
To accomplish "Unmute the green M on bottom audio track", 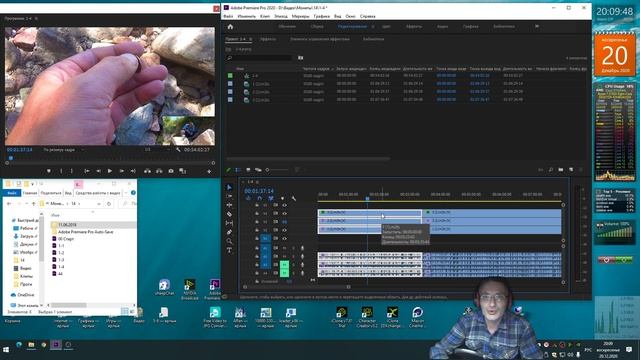I will (284, 273).
